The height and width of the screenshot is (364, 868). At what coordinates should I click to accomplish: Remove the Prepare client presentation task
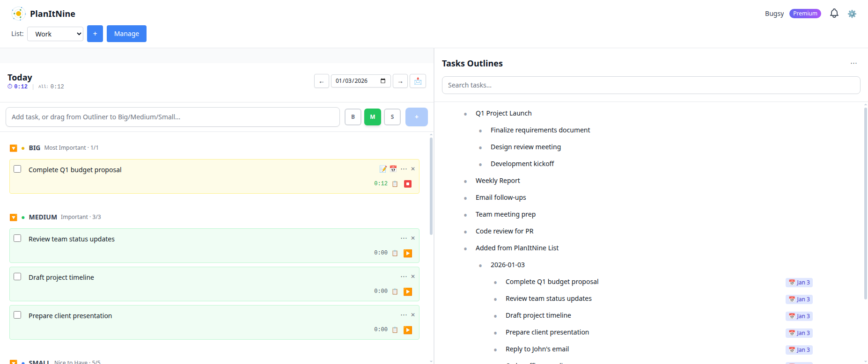point(413,315)
